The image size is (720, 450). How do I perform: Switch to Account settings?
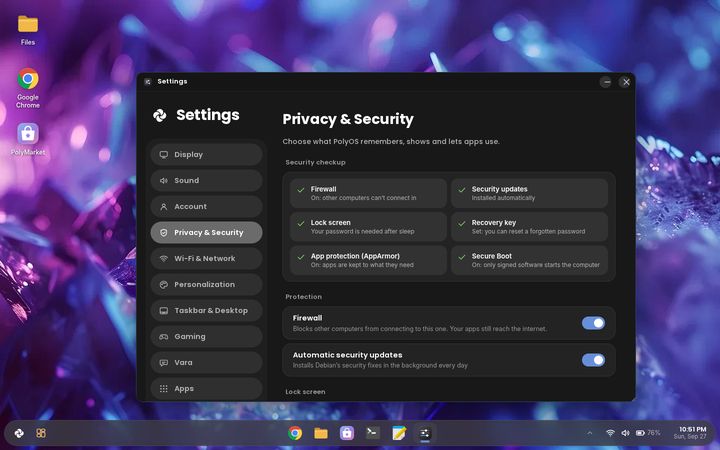[x=207, y=207]
